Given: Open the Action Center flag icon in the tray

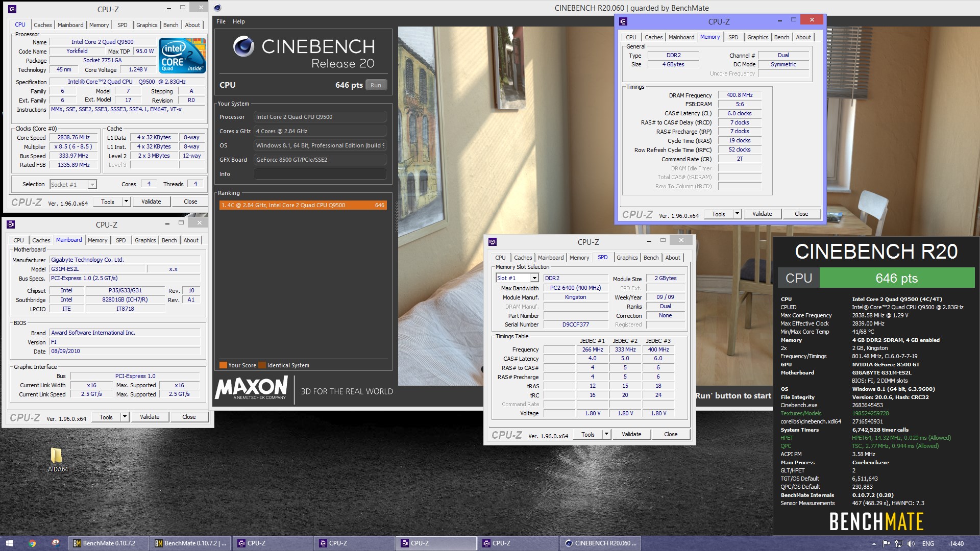Looking at the screenshot, I should point(886,543).
